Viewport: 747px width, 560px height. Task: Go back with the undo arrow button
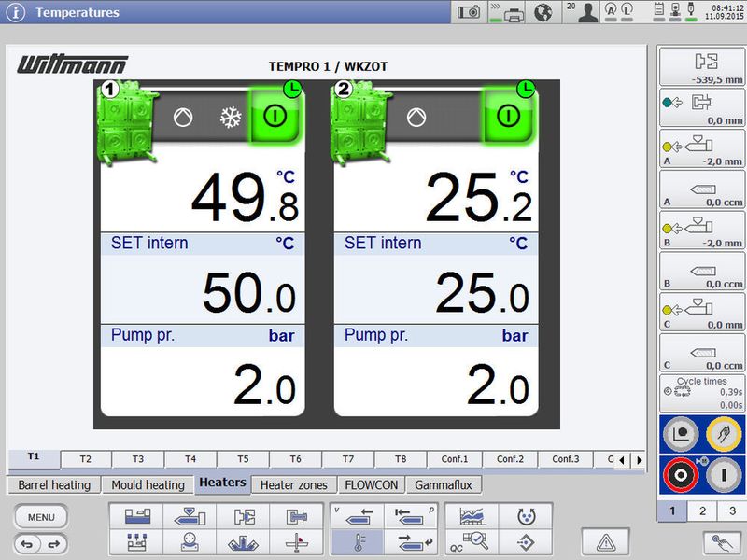(x=27, y=544)
